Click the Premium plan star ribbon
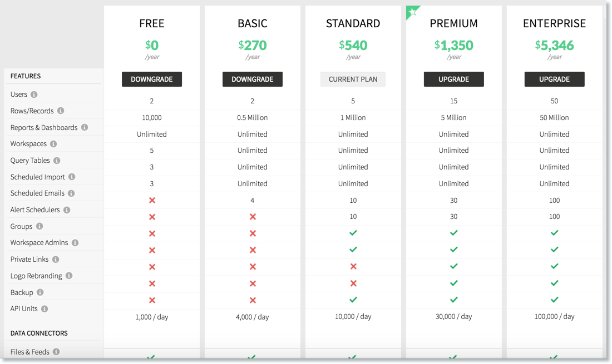Screen dimensions: 612x364 412,12
